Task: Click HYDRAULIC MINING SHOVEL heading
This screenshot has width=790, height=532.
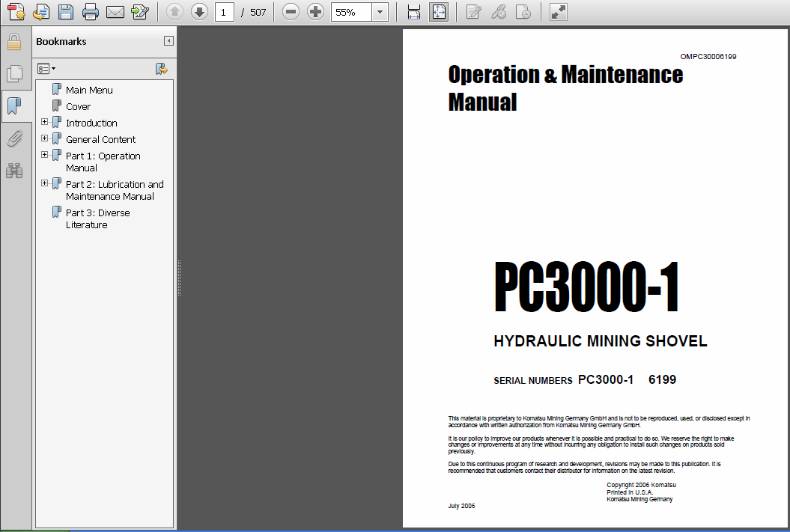Action: click(x=600, y=341)
